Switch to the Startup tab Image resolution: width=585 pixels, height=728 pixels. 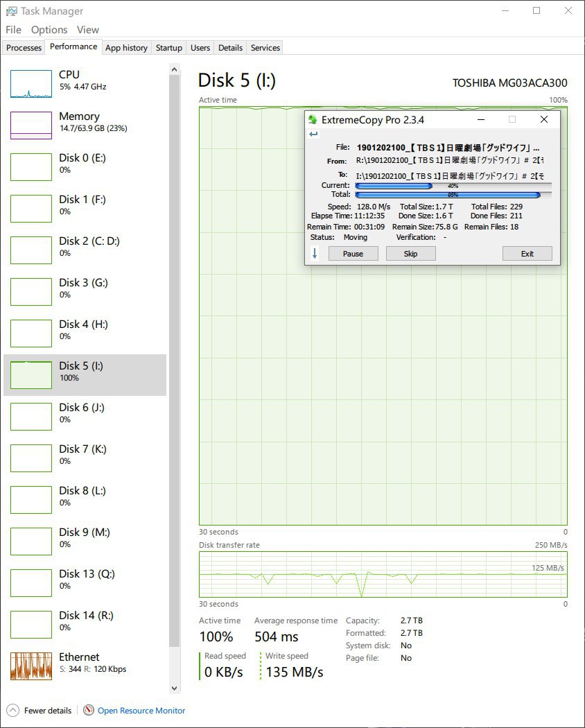tap(169, 48)
